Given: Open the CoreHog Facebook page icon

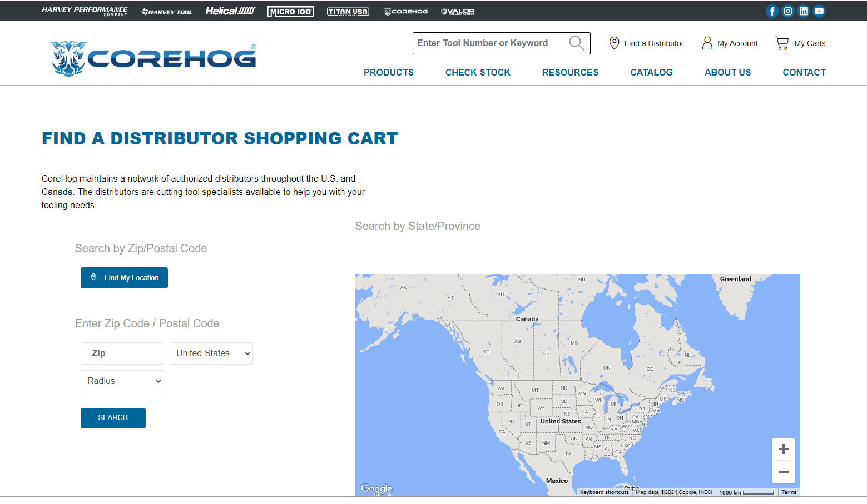Looking at the screenshot, I should pos(772,11).
